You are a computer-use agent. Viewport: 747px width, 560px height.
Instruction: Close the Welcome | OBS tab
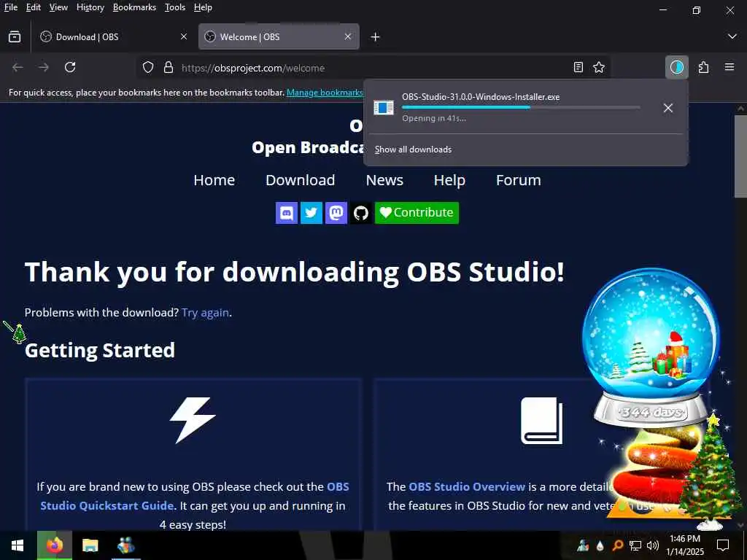(348, 36)
